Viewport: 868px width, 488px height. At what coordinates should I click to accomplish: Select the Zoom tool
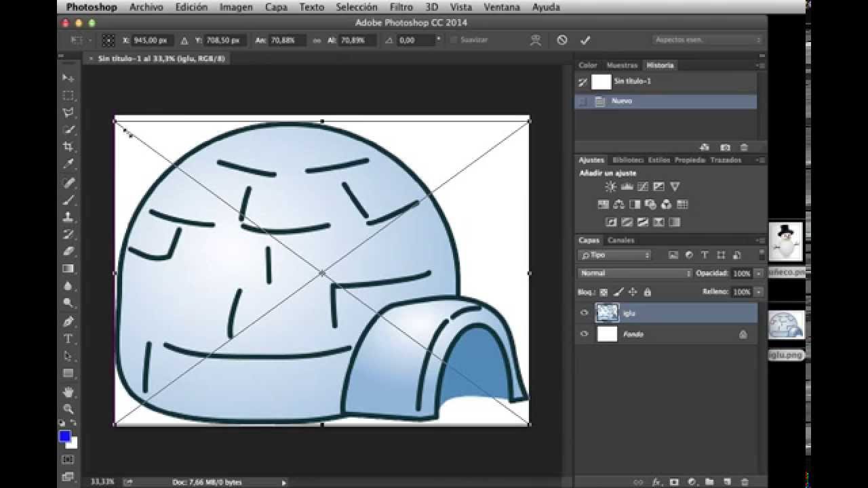[x=68, y=409]
